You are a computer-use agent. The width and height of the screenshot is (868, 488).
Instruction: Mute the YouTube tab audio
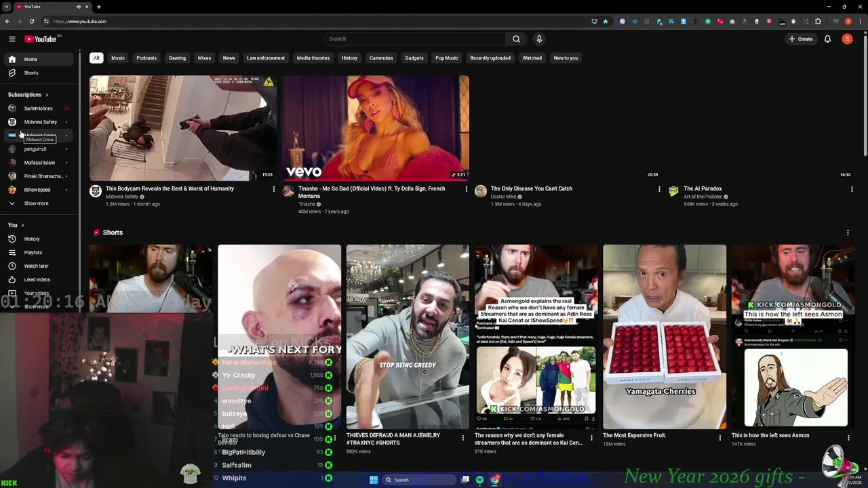(79, 7)
